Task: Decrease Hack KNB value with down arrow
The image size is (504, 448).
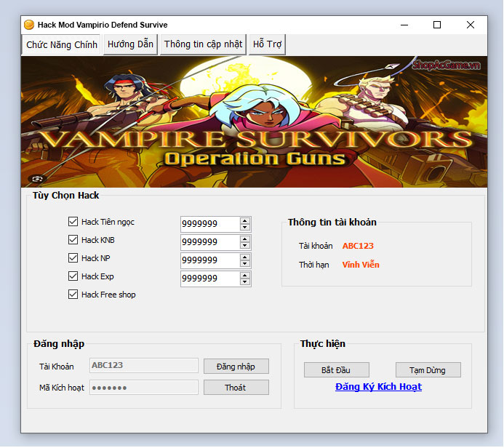Action: [245, 246]
